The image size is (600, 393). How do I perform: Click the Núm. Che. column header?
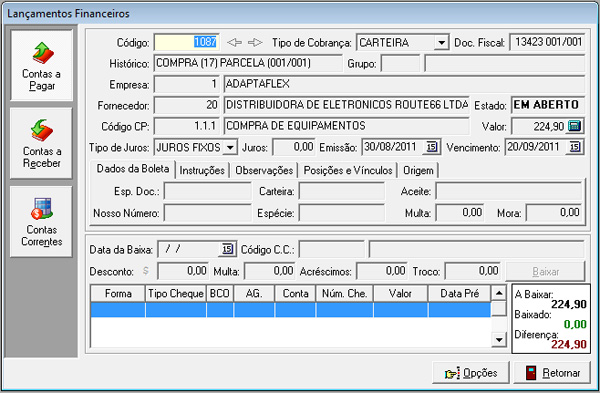tap(344, 294)
